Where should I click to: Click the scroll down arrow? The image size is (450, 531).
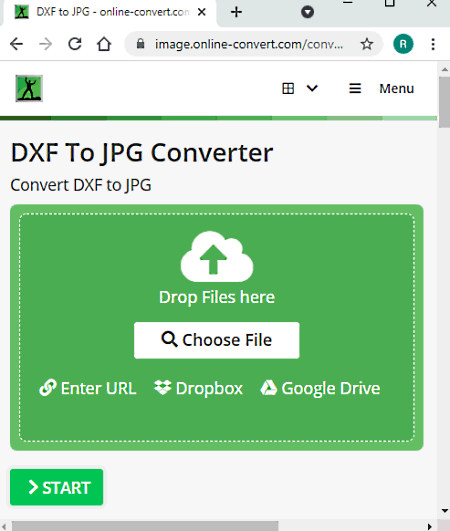[x=445, y=511]
